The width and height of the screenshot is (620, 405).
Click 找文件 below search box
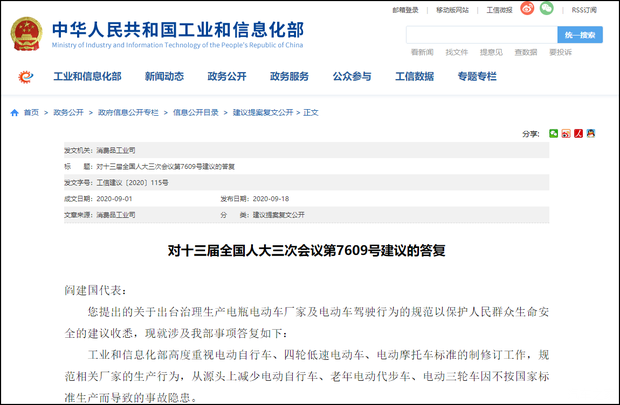point(457,52)
